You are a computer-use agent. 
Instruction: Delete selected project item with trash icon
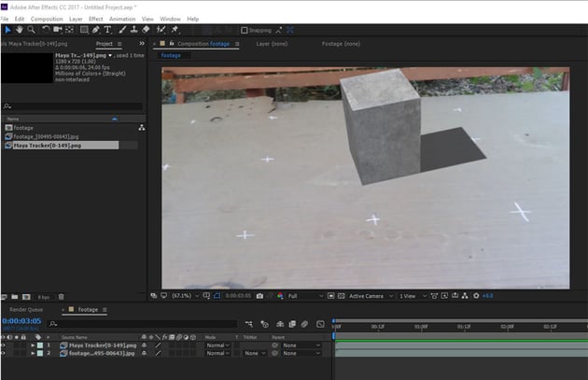61,297
